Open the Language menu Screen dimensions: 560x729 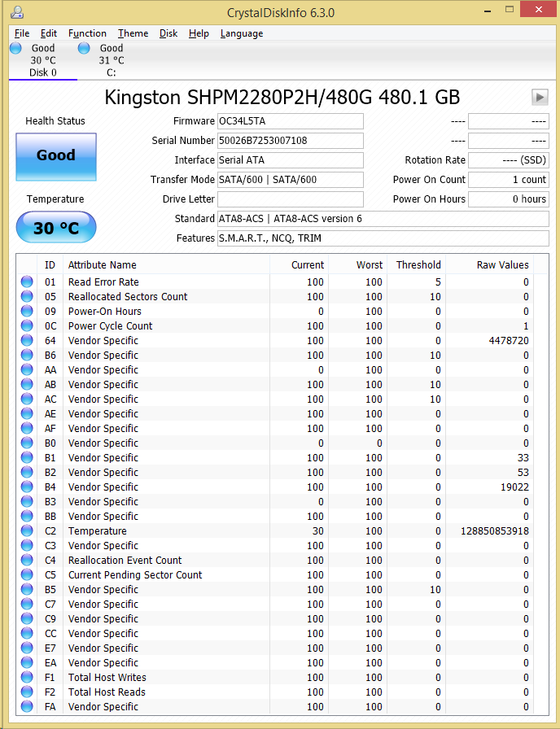click(x=242, y=33)
